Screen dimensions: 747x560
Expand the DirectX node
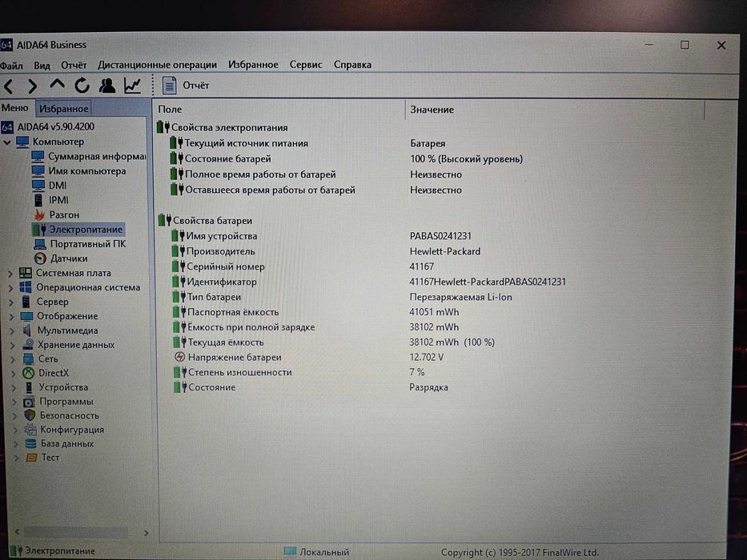click(x=14, y=374)
